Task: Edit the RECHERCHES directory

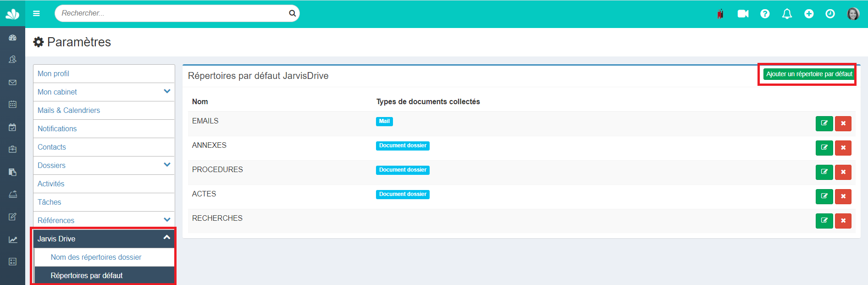Action: tap(824, 221)
